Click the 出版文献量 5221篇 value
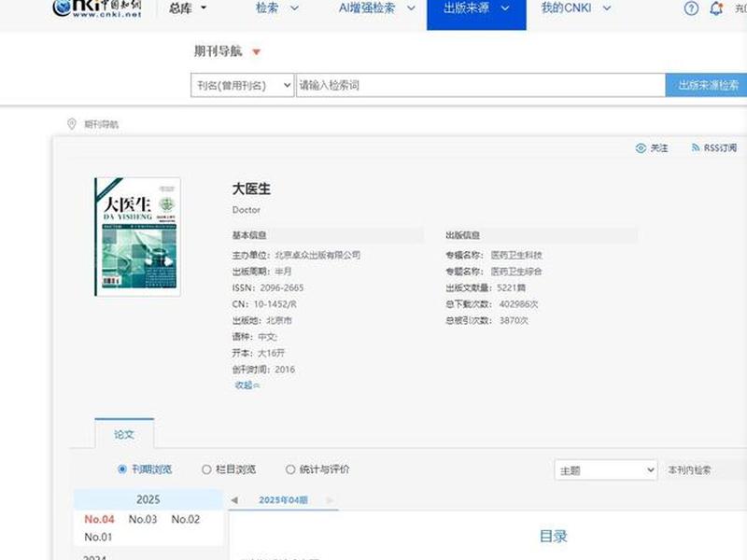Screen dimensions: 747x560 (x=511, y=287)
